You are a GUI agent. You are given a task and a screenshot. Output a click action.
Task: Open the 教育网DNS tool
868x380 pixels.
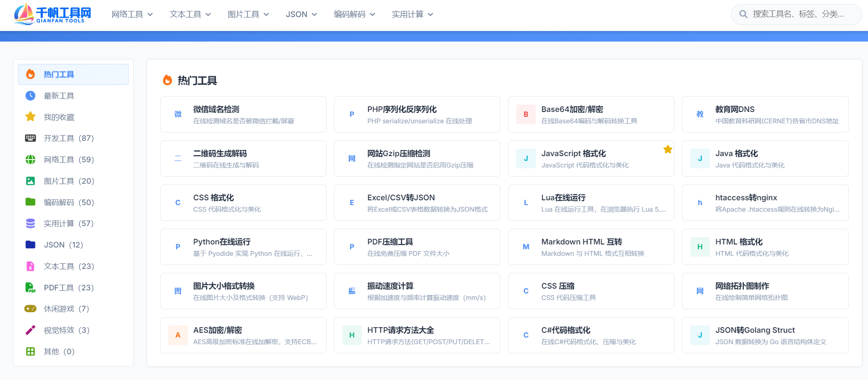point(765,115)
